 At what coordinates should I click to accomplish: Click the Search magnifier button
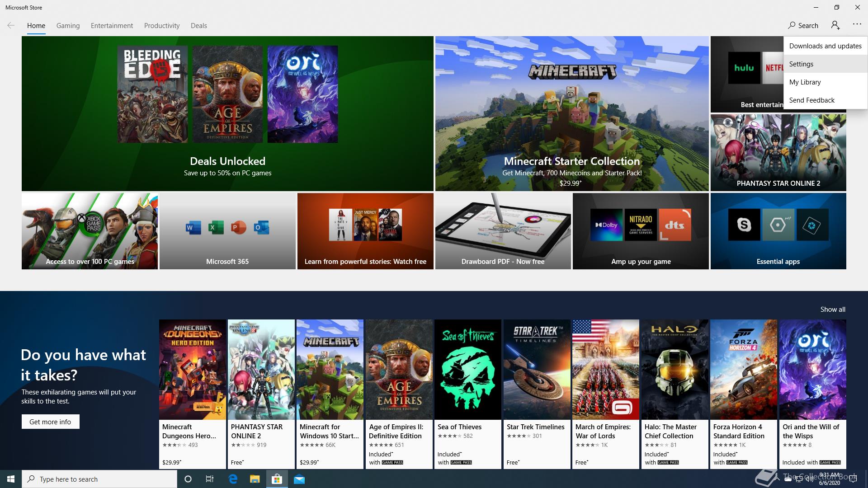pyautogui.click(x=803, y=25)
